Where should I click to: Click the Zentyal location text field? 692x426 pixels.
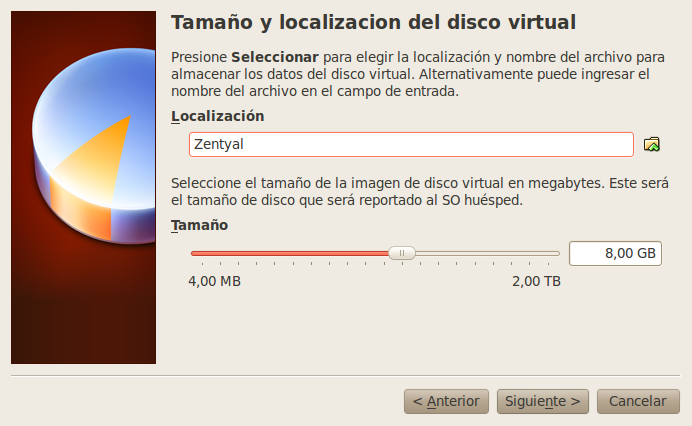(411, 144)
